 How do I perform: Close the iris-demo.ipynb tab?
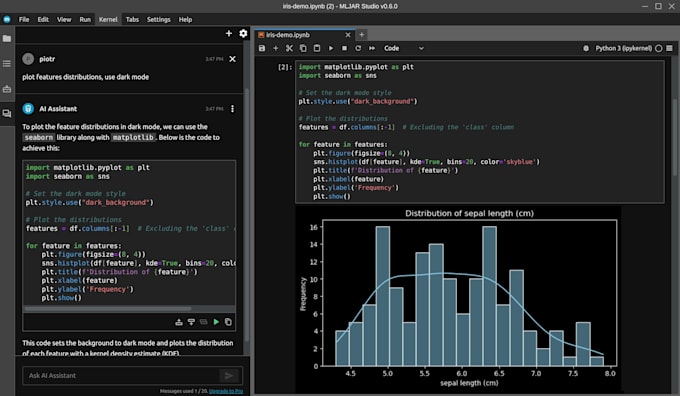tap(348, 35)
